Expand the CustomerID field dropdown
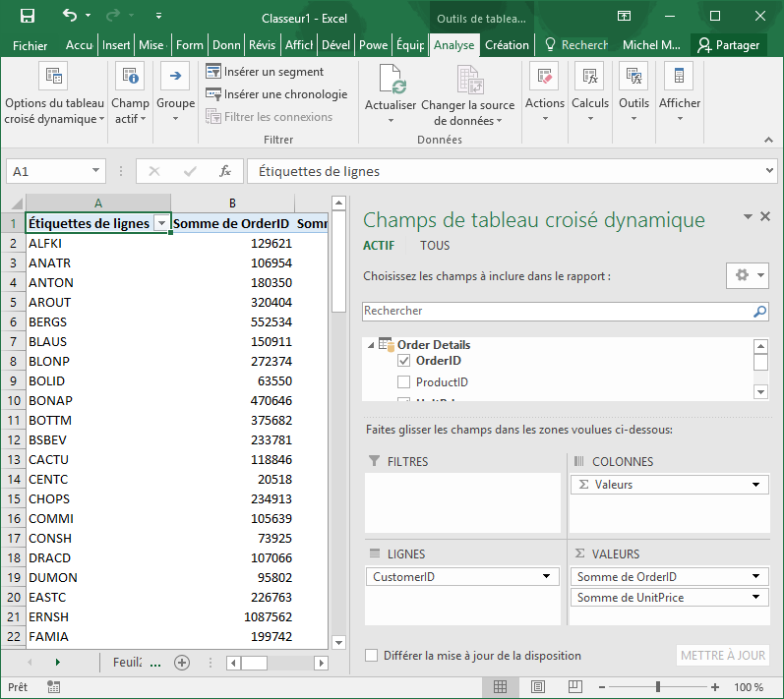The image size is (784, 699). tap(547, 577)
